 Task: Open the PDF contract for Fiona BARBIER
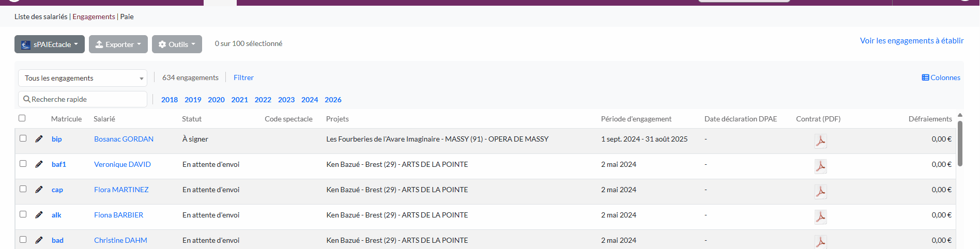[820, 216]
